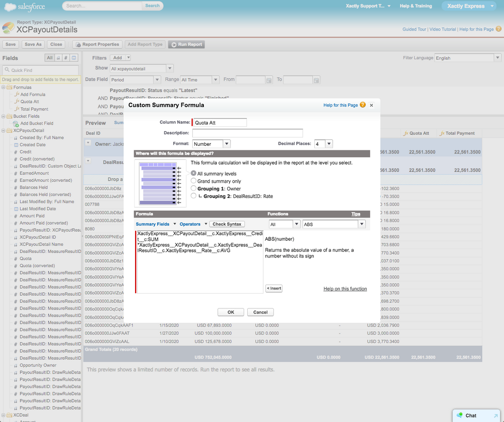This screenshot has width=504, height=422.
Task: Open the filters Add dropdown arrow
Action: click(x=128, y=58)
